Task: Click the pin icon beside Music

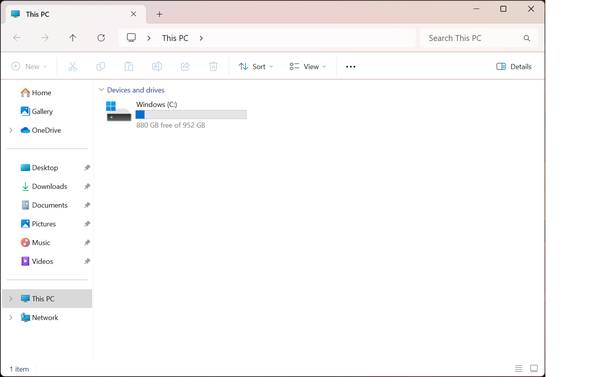Action: 87,243
